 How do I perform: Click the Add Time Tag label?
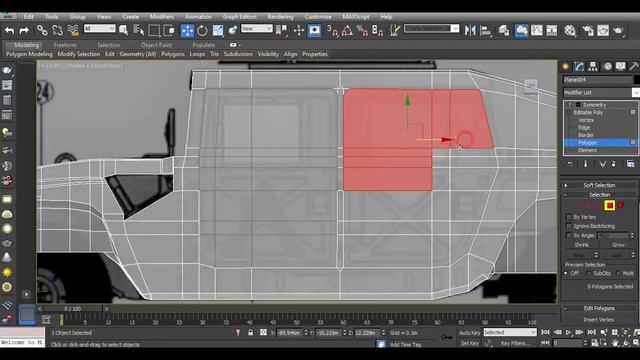[405, 344]
